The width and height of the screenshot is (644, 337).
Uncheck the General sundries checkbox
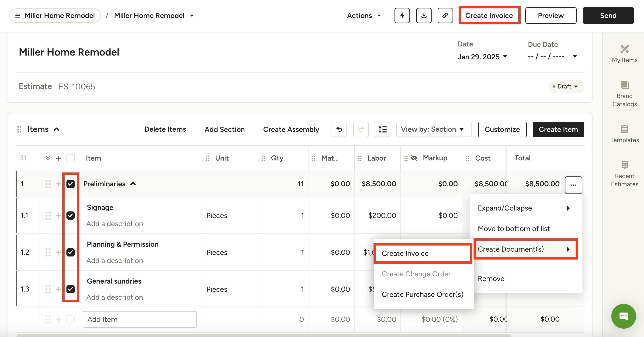coord(70,289)
